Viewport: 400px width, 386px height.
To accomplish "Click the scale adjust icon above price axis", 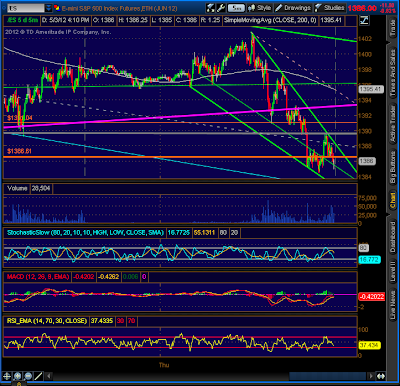I will tap(364, 20).
